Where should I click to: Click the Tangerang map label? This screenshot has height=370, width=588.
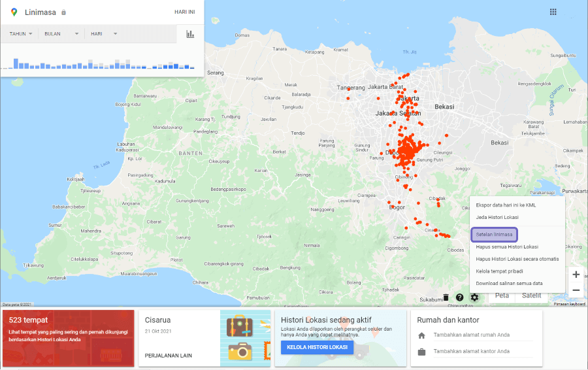point(351,88)
